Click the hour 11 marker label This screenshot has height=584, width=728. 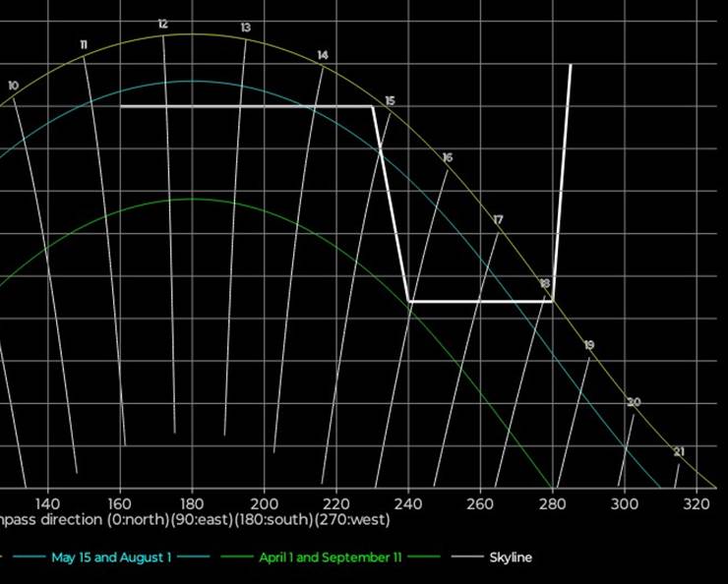84,45
